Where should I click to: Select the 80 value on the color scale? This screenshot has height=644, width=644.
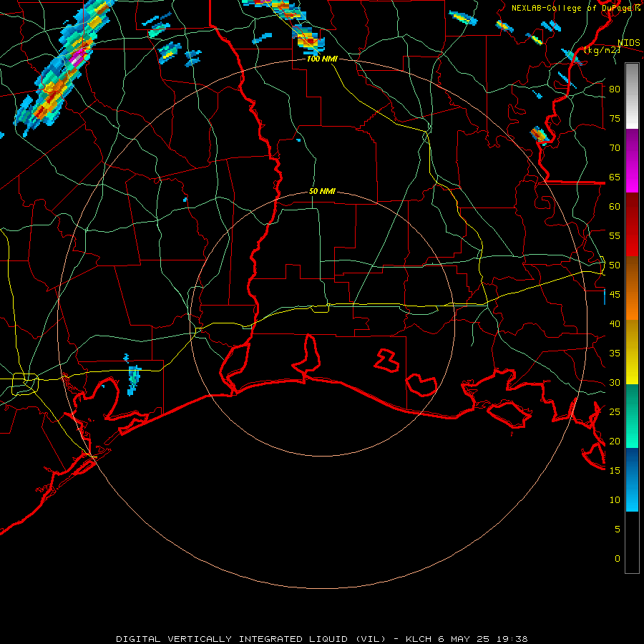click(x=615, y=89)
